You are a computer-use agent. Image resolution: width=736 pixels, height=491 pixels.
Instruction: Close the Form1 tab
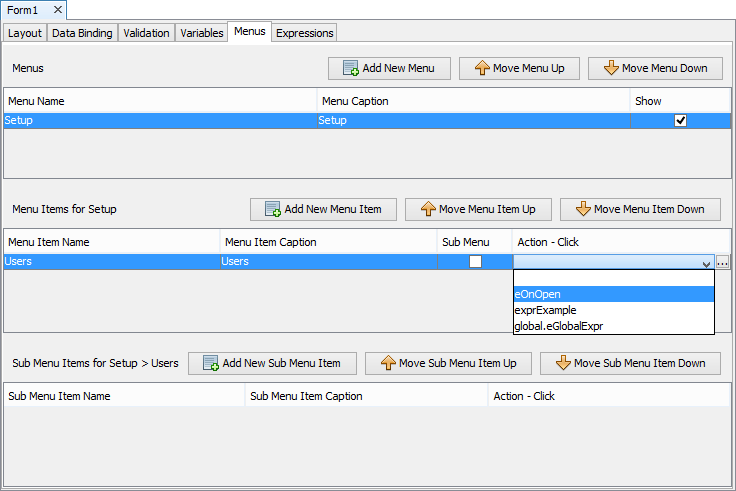[57, 9]
